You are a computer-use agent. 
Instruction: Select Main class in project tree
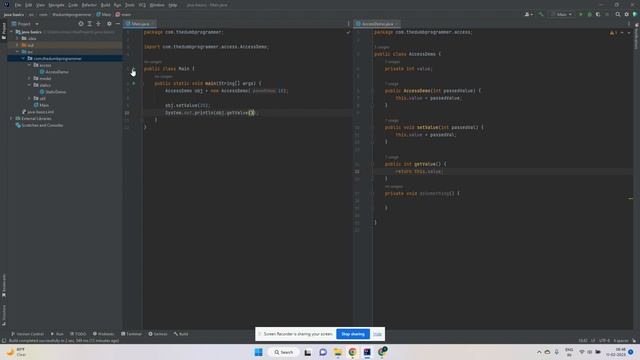pos(41,105)
